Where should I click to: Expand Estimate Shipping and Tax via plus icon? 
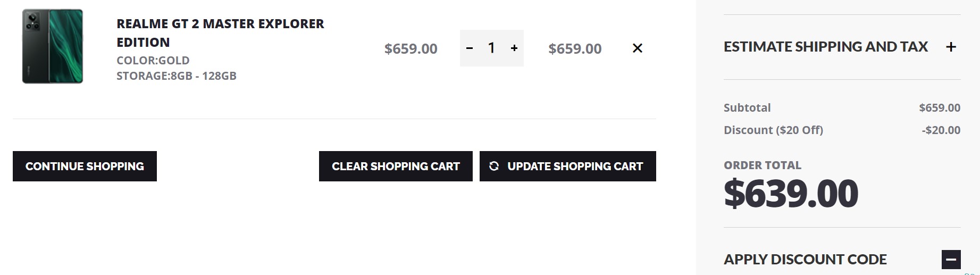point(951,47)
